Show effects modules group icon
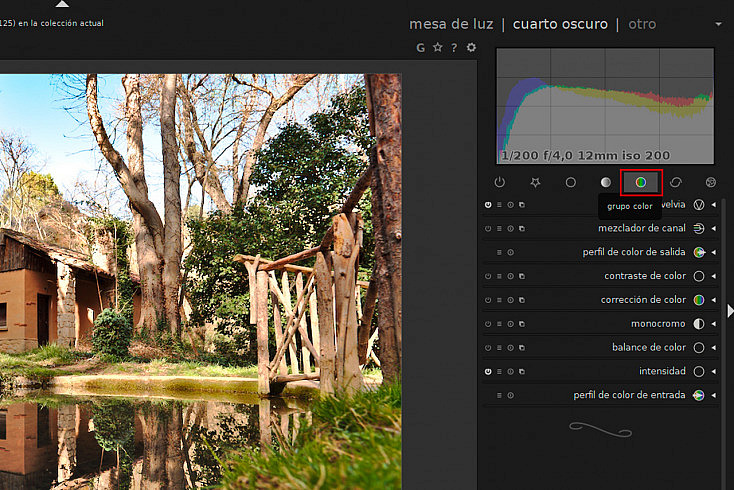The image size is (734, 490). click(x=711, y=182)
